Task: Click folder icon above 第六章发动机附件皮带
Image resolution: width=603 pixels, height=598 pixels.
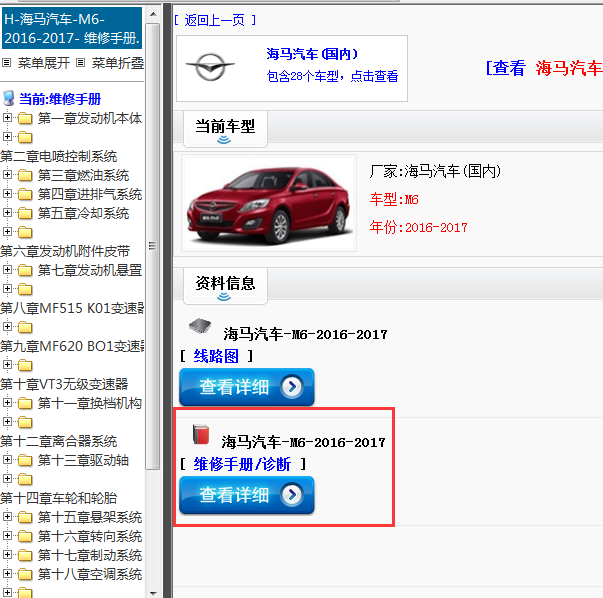Action: [25, 232]
